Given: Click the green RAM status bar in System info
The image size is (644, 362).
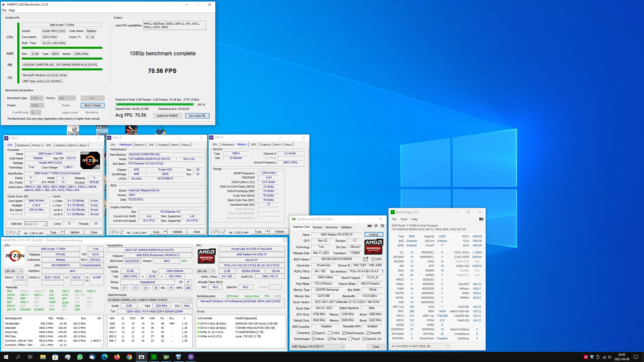Looking at the screenshot, I should click(62, 59).
